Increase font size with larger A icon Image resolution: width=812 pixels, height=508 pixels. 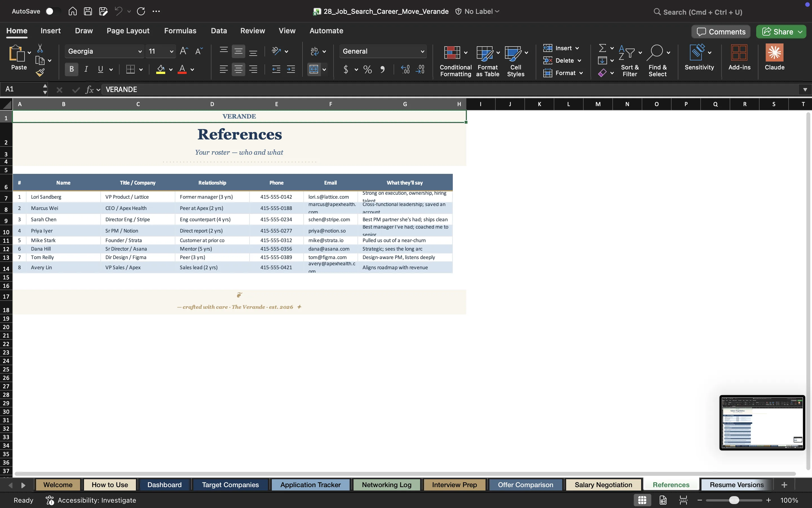pyautogui.click(x=184, y=51)
